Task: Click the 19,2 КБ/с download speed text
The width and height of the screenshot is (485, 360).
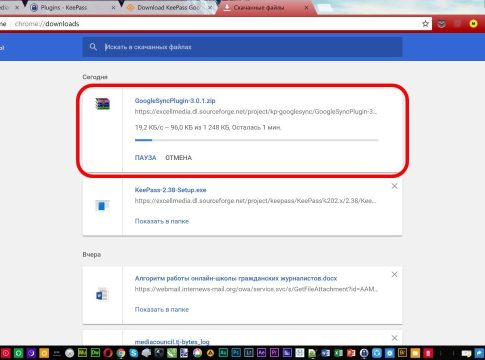Action: point(148,127)
